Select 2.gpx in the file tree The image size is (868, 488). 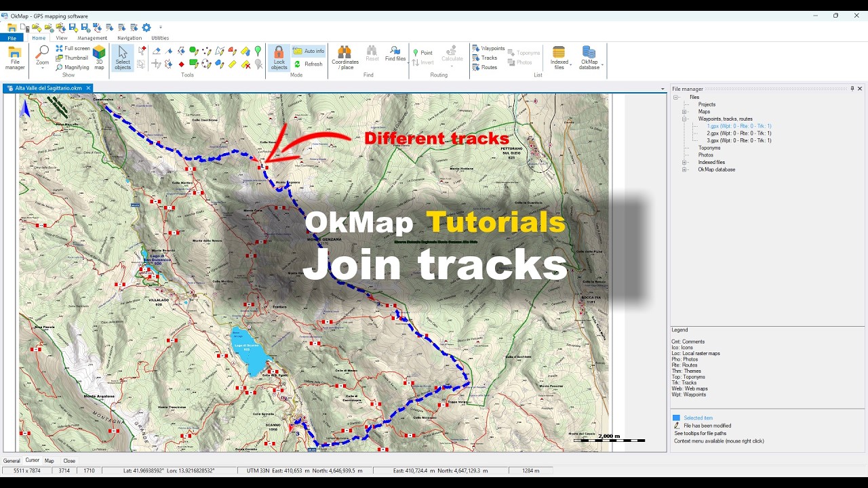pos(739,134)
